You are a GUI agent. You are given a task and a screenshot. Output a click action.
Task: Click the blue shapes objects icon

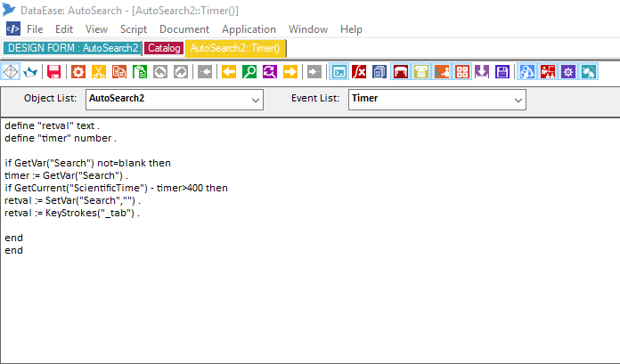(527, 72)
